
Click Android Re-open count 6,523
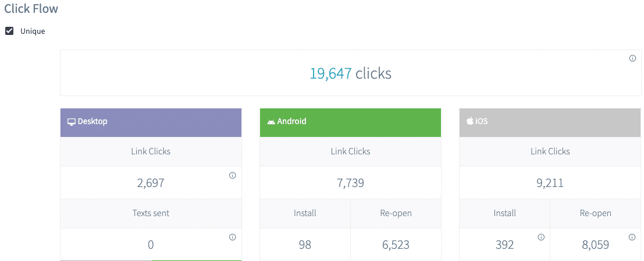[x=396, y=245]
